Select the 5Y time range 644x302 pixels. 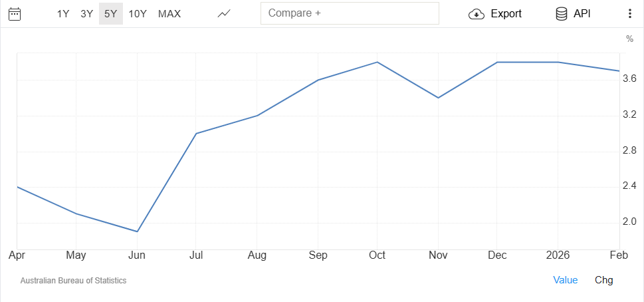110,13
